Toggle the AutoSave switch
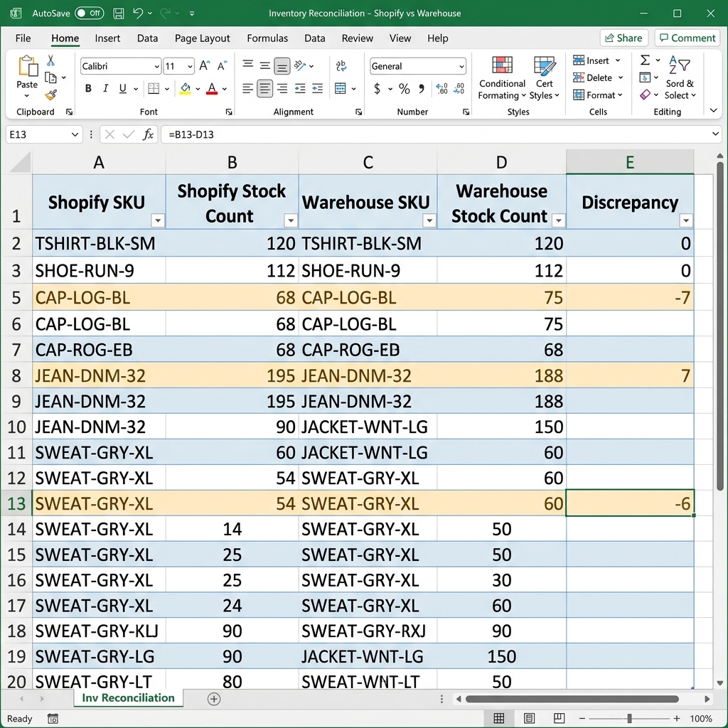The width and height of the screenshot is (728, 728). (89, 13)
